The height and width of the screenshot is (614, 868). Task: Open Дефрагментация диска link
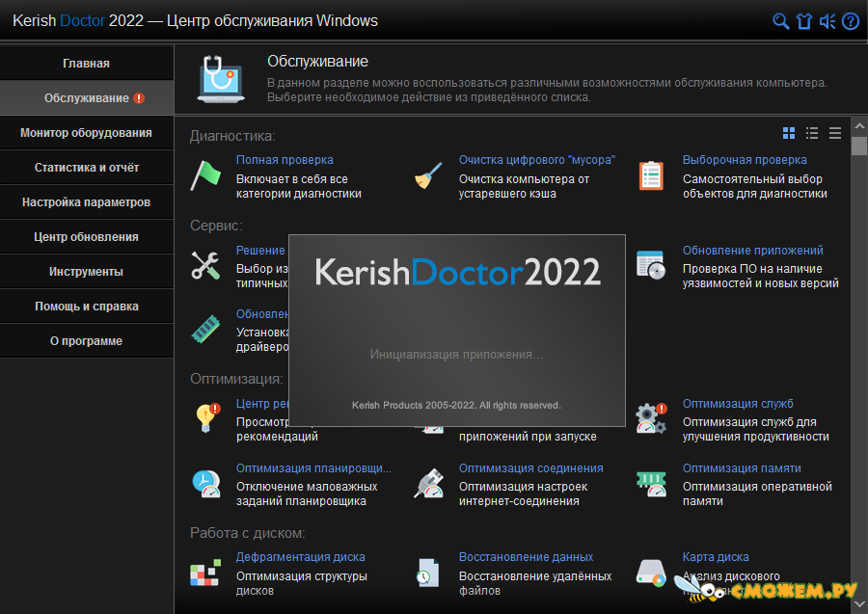click(x=301, y=557)
